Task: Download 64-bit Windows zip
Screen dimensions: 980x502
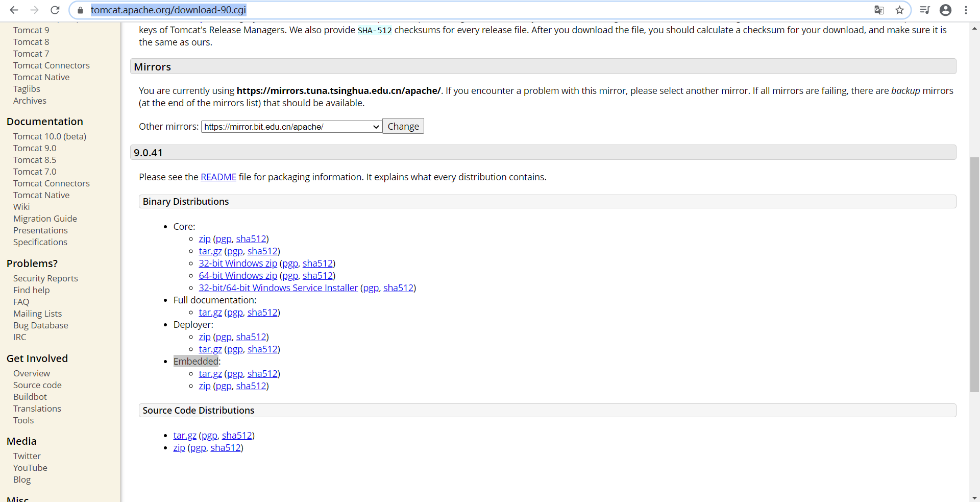Action: point(238,276)
